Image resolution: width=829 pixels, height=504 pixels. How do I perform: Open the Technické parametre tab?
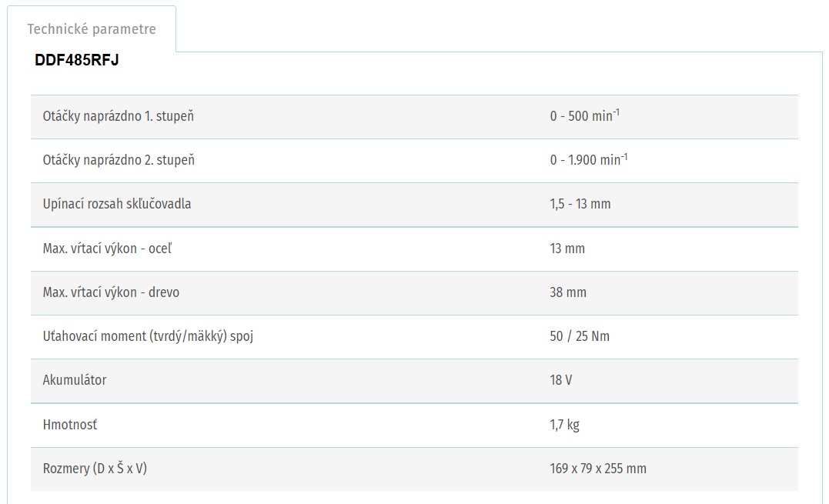pos(92,29)
